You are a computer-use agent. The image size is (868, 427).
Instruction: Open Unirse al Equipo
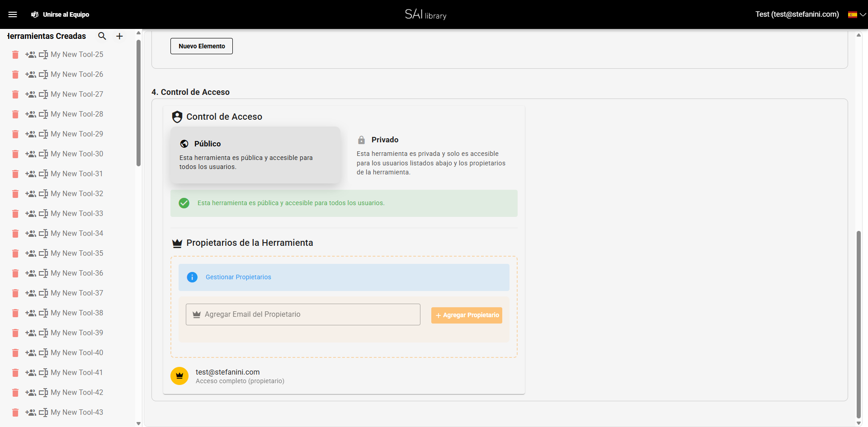coord(66,14)
